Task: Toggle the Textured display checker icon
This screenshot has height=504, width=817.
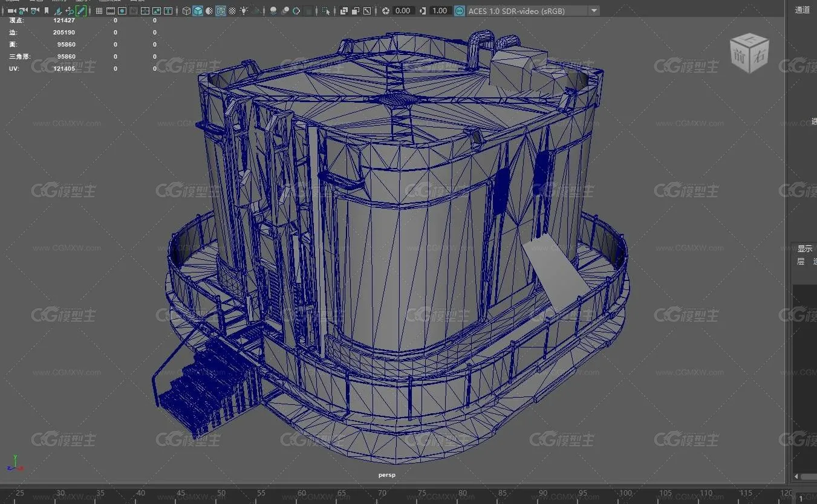Action: (232, 11)
